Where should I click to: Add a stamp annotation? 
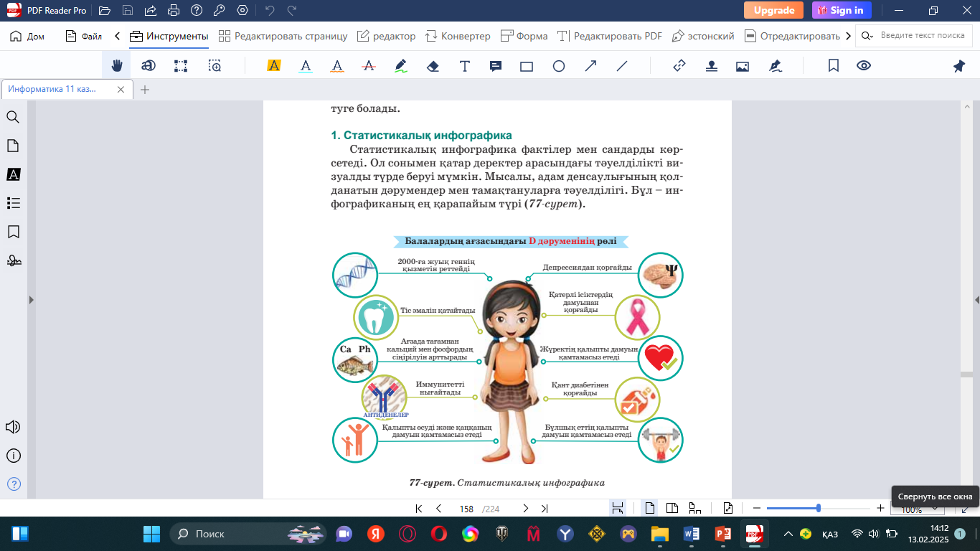coord(711,66)
